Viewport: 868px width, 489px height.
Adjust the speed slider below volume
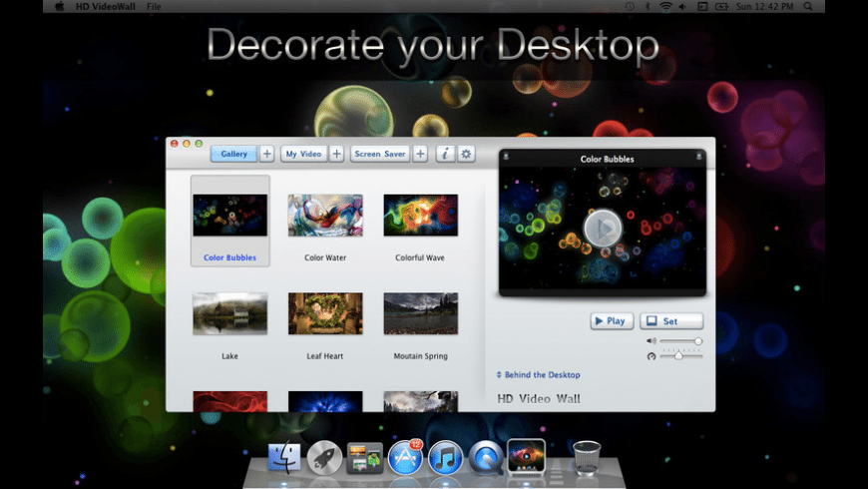681,356
